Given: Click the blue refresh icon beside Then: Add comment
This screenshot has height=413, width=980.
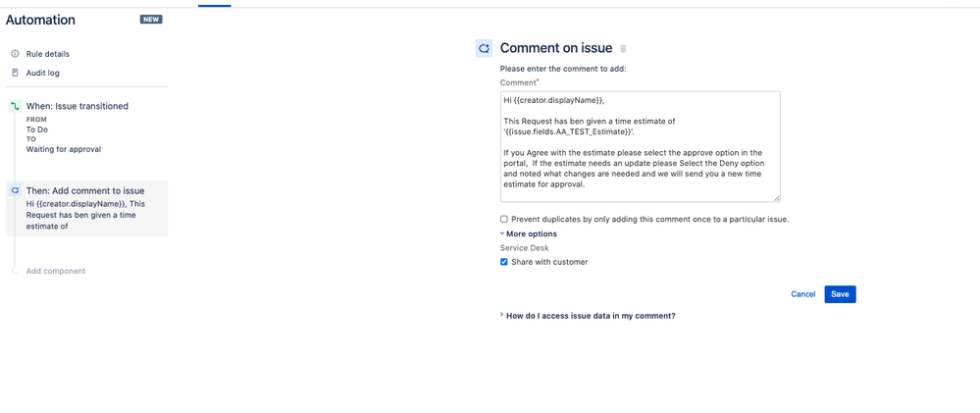Looking at the screenshot, I should (x=15, y=190).
